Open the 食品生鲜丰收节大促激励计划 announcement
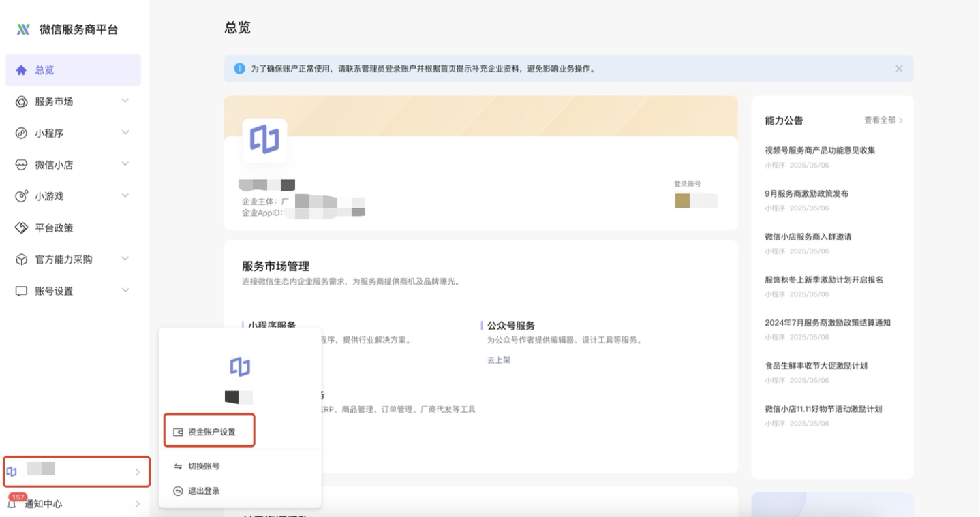This screenshot has width=980, height=517. point(816,366)
